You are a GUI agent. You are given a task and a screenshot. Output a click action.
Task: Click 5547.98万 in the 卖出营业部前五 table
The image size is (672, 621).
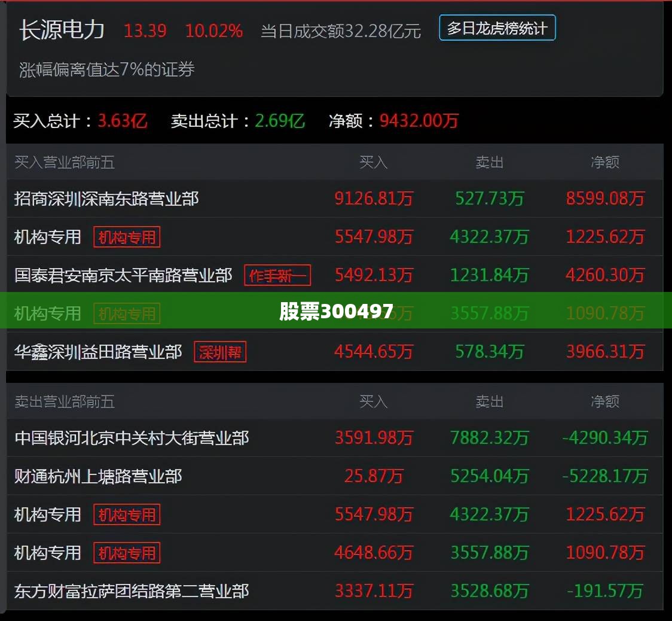374,515
